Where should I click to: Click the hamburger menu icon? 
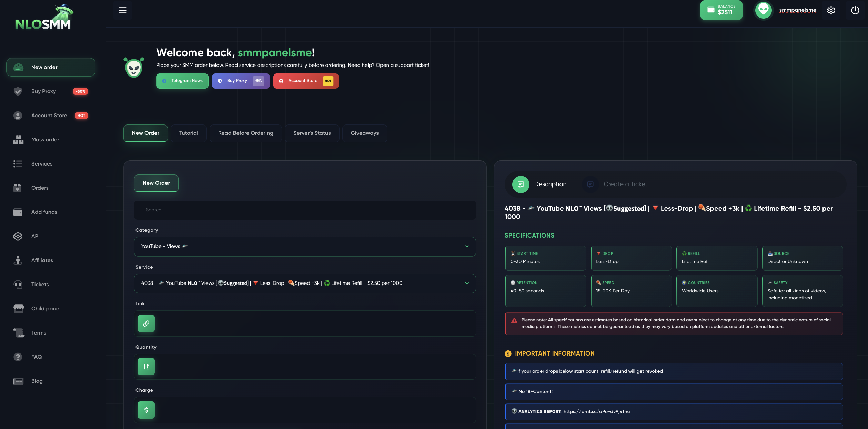122,10
